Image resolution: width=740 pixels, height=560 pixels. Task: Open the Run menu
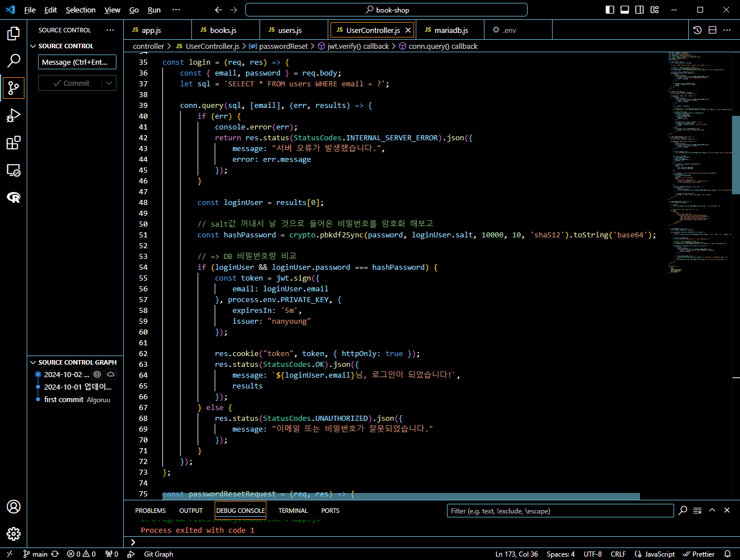[154, 10]
